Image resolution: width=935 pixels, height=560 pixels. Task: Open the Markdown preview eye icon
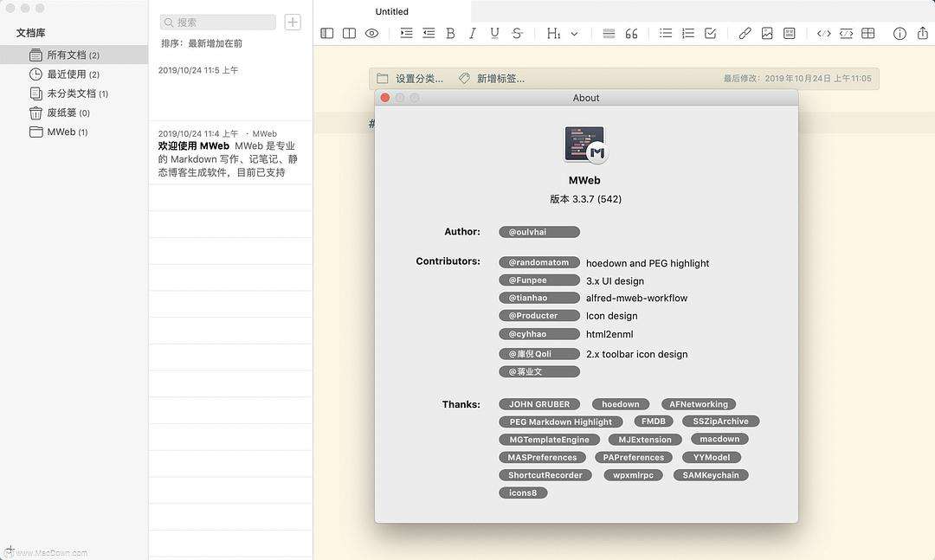[x=372, y=33]
